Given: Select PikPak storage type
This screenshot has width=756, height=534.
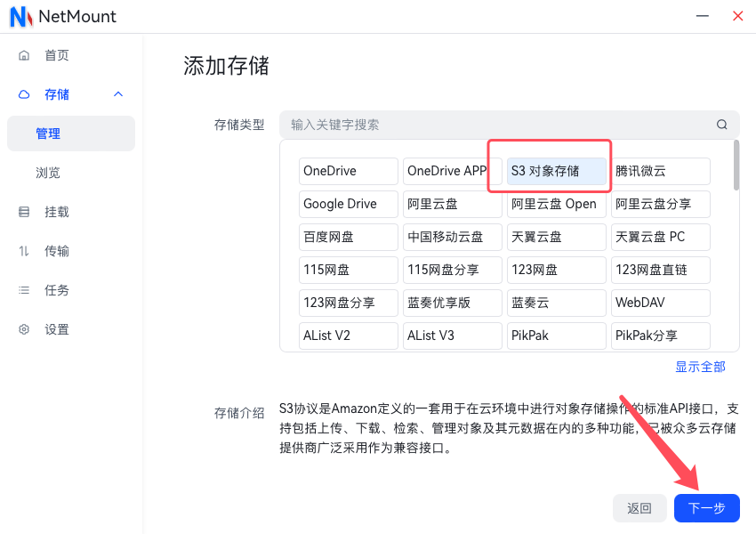Looking at the screenshot, I should (x=557, y=336).
